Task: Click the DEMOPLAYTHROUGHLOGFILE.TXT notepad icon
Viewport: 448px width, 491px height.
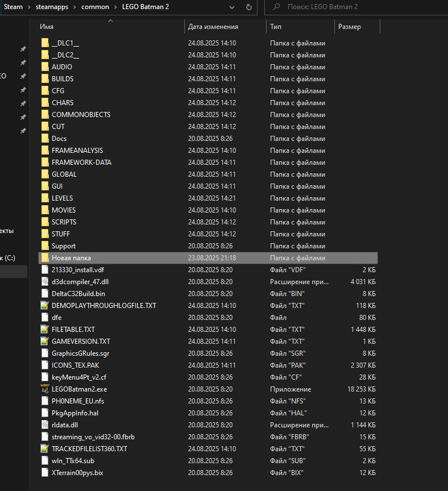Action: point(45,305)
